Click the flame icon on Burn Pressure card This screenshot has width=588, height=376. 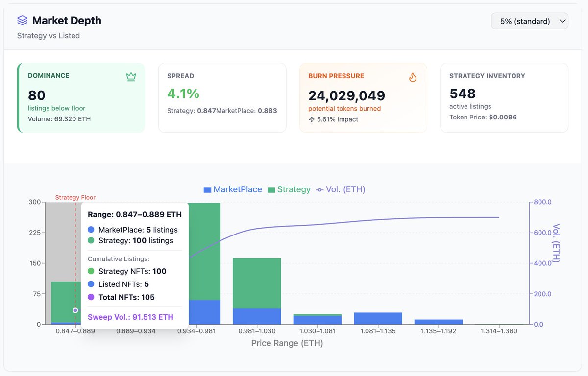pos(413,77)
